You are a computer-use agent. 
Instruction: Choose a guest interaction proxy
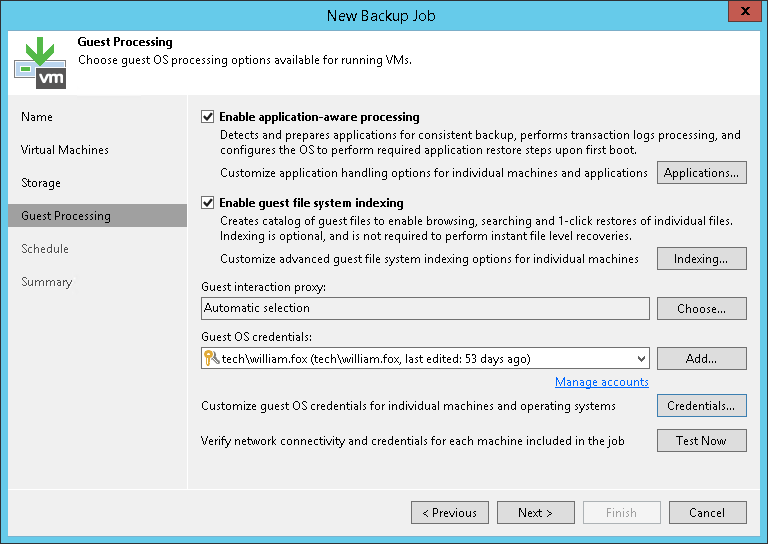click(x=701, y=309)
